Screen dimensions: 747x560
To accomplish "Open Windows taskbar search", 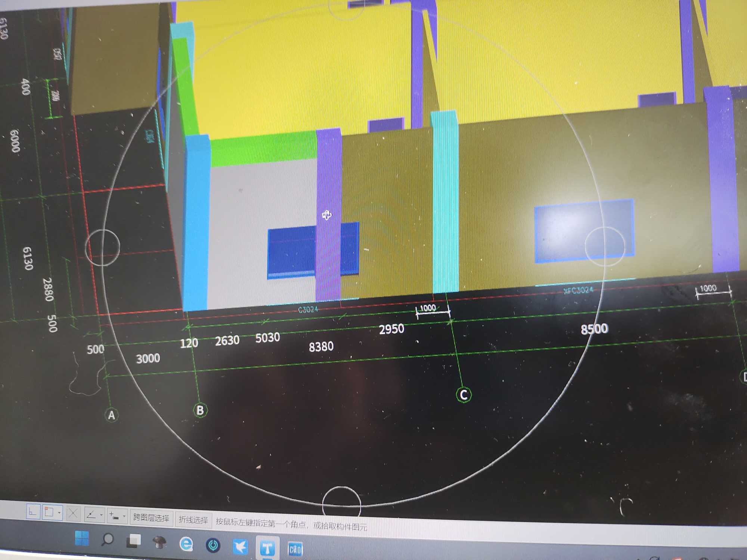I will [108, 539].
